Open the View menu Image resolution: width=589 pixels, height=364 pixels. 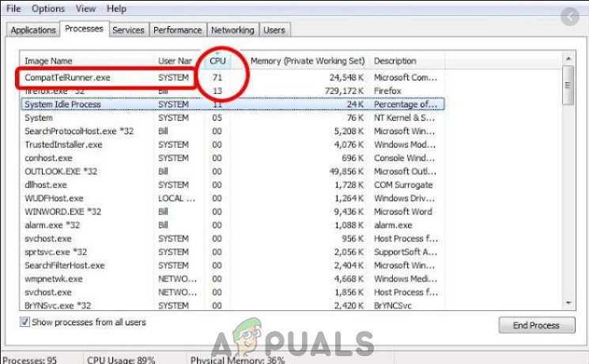85,9
